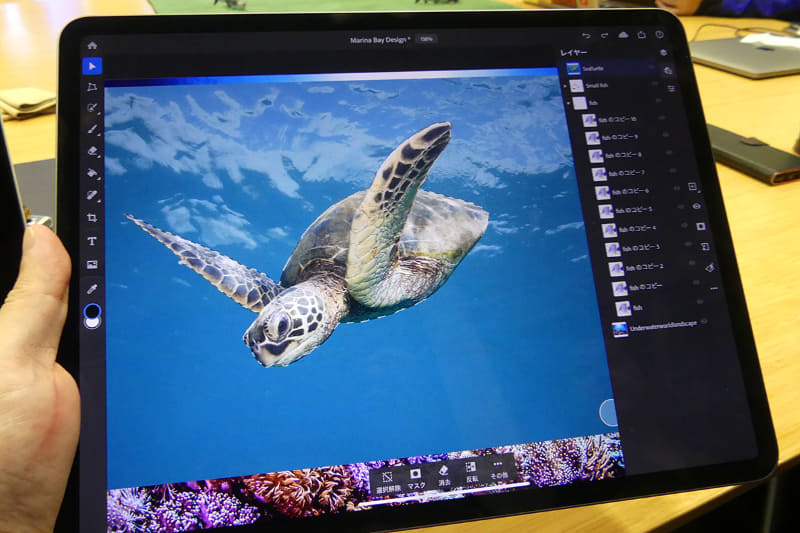Screen dimensions: 800x533
Task: Select the Quick Select lasso tool
Action: tap(92, 108)
